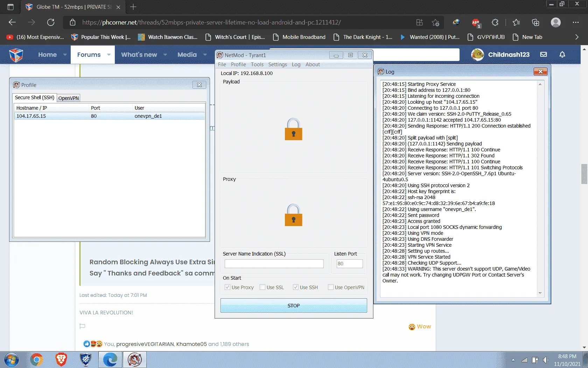Open the browser profile icon

click(x=556, y=22)
